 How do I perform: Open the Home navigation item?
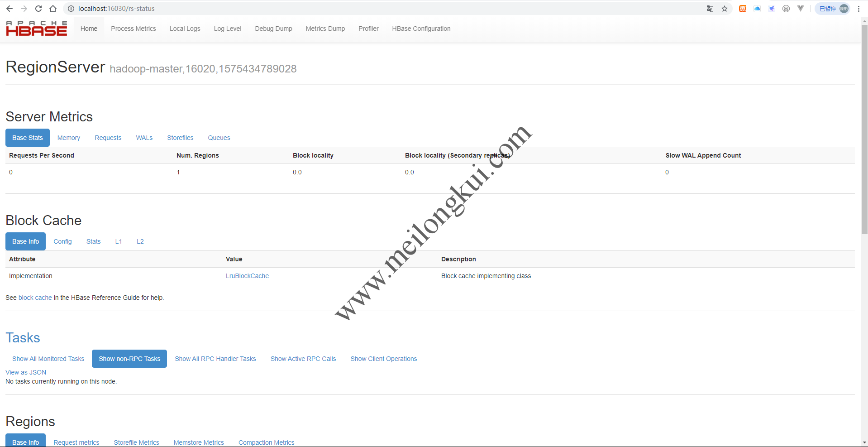pyautogui.click(x=89, y=29)
